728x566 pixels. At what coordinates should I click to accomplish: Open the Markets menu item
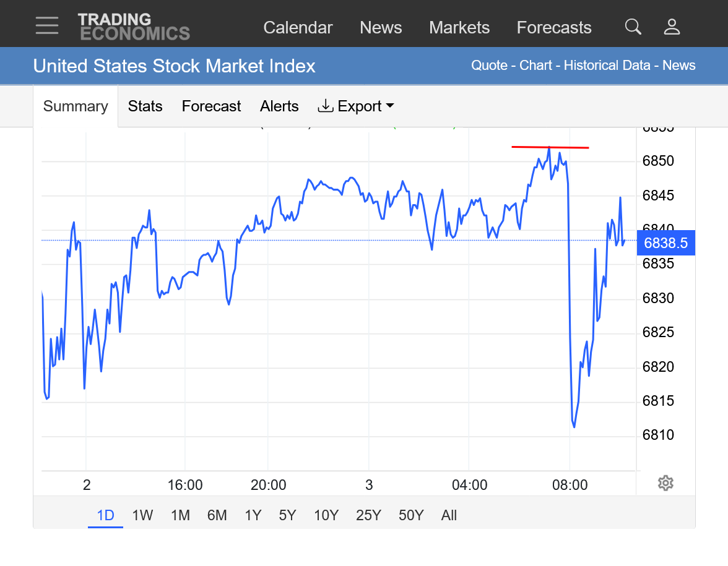click(459, 28)
